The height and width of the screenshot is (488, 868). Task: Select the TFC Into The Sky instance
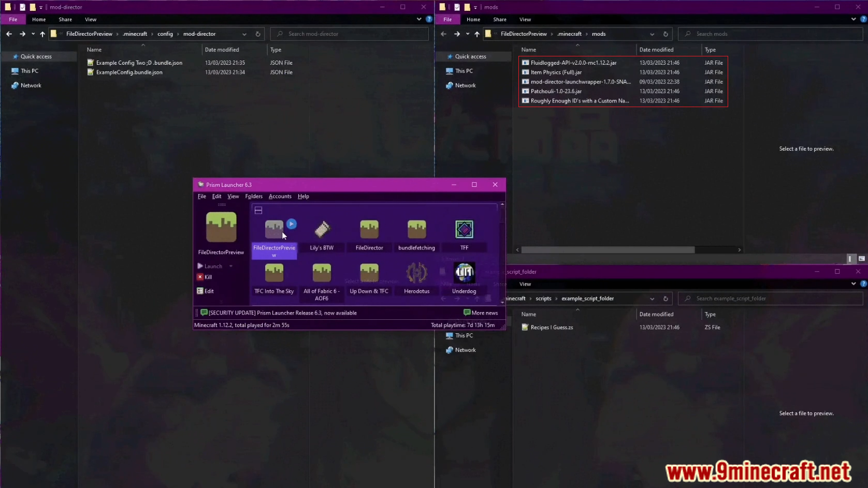click(274, 278)
